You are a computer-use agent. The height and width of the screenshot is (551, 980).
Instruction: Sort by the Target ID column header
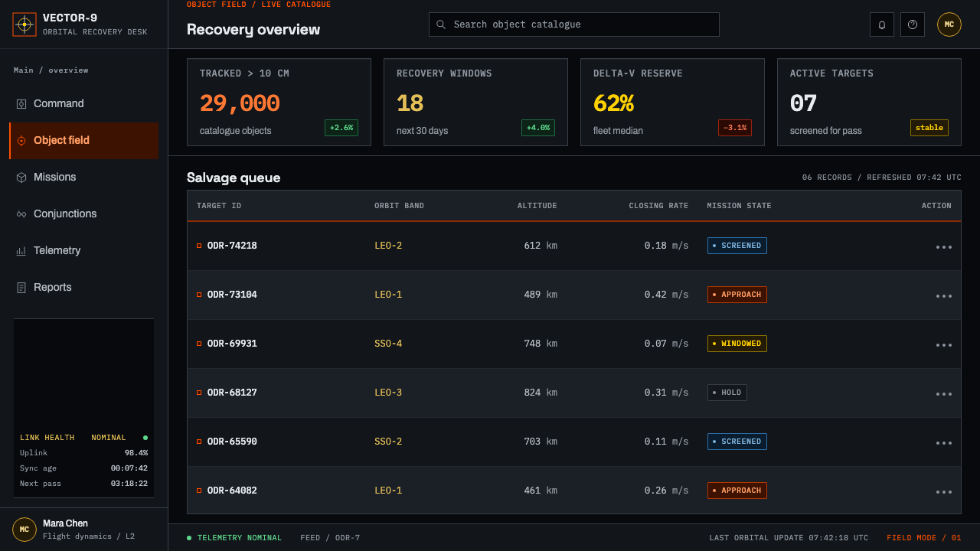coord(219,206)
